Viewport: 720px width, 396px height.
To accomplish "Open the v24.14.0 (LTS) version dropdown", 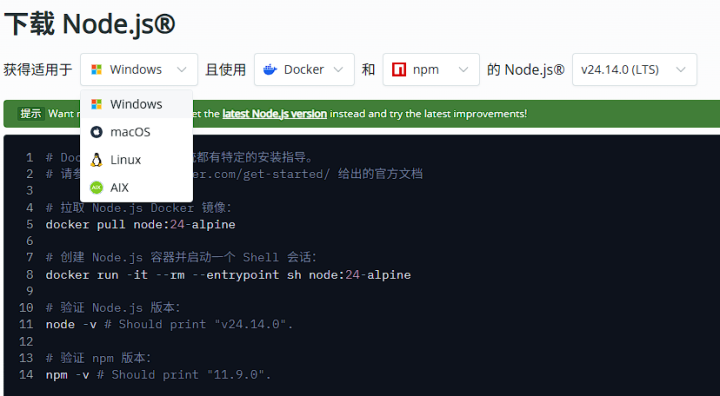I will [635, 69].
